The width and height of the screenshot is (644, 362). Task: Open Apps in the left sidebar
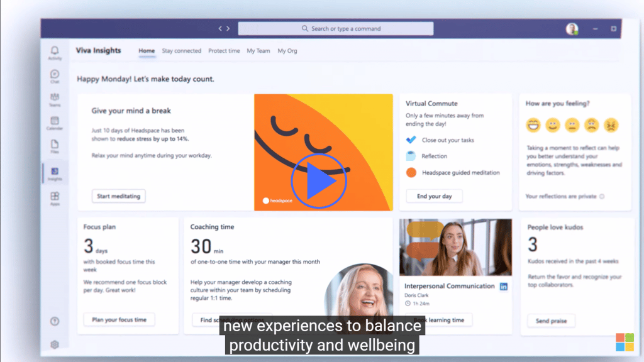(55, 198)
